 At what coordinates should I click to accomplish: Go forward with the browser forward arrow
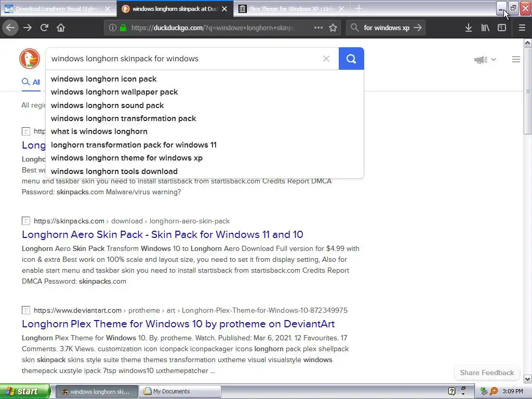pos(28,28)
